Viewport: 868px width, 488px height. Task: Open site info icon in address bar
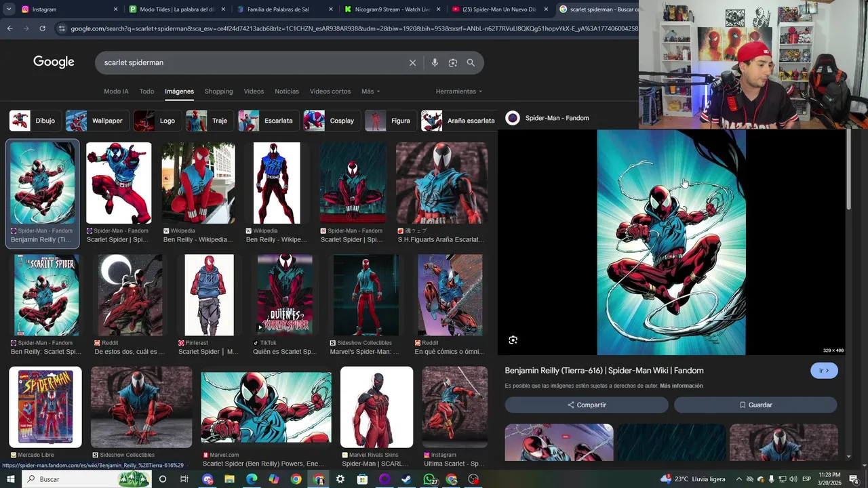[62, 28]
